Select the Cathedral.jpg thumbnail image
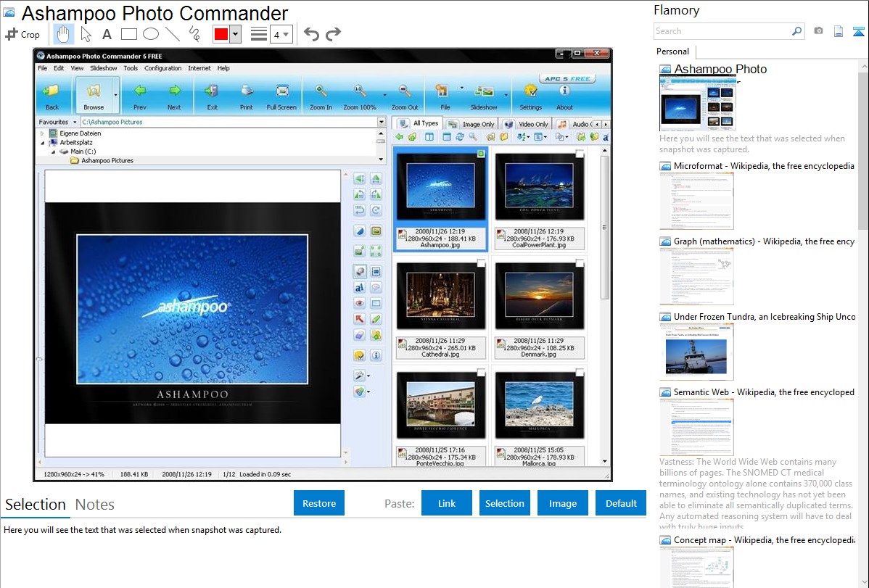 [440, 295]
